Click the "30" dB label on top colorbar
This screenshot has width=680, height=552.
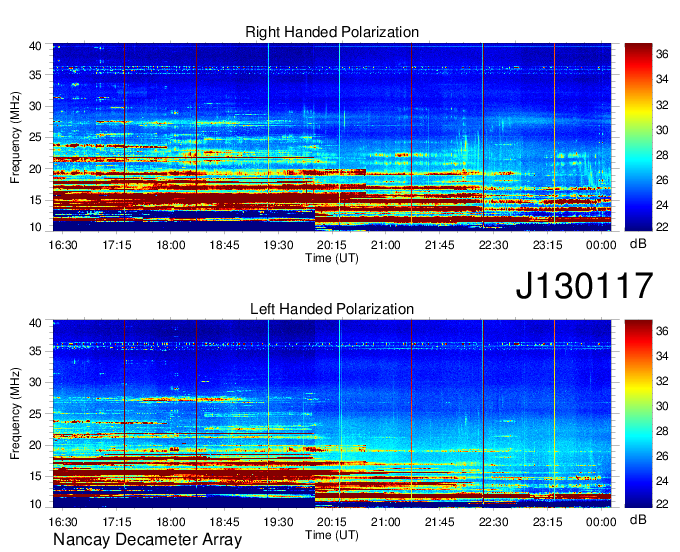pyautogui.click(x=662, y=130)
